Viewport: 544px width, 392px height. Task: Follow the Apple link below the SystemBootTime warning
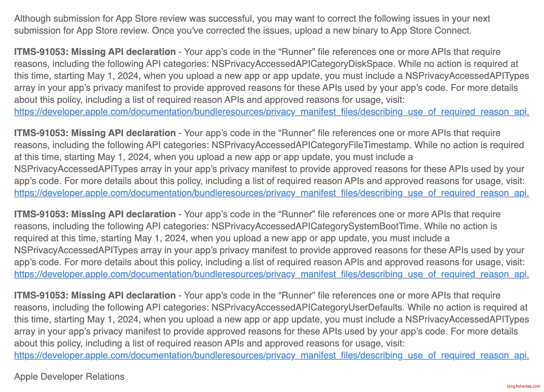tap(271, 274)
